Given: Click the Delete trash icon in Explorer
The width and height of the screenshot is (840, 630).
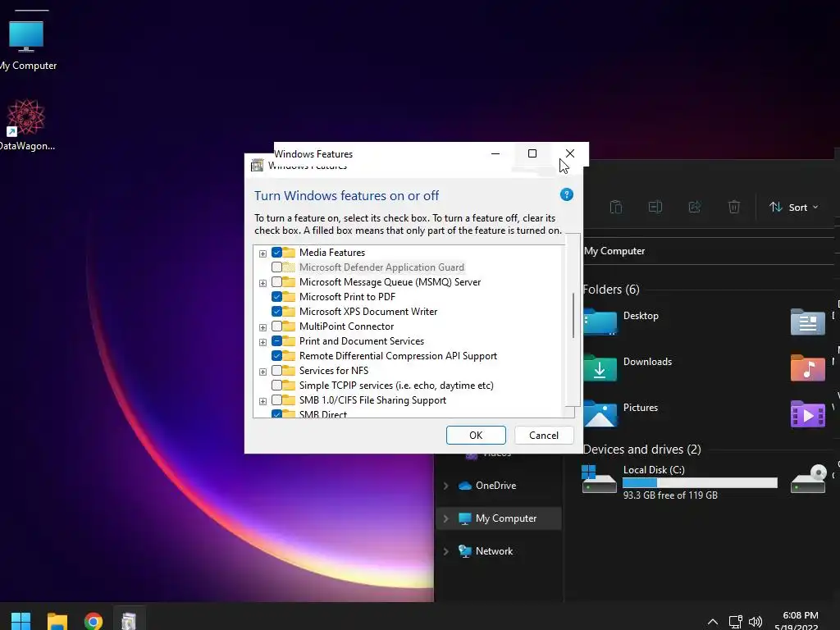Looking at the screenshot, I should pyautogui.click(x=734, y=207).
